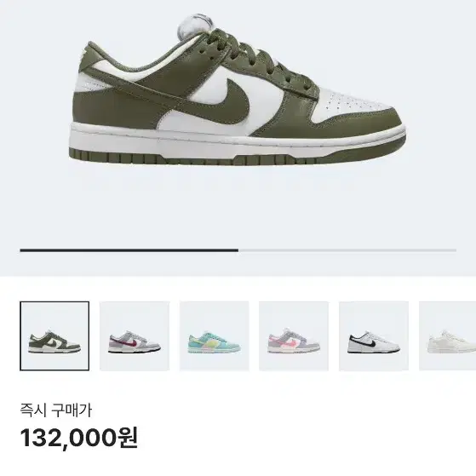
Task: Open the all-white Dunk thumbnail at the edge
Action: tap(447, 335)
